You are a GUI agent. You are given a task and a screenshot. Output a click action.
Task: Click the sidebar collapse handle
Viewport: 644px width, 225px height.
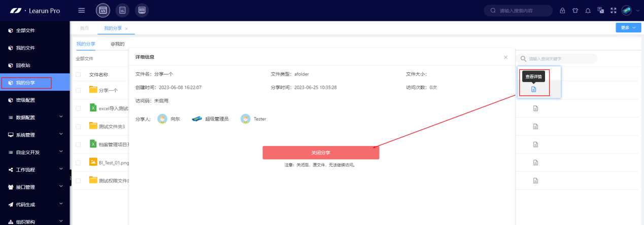coord(71,178)
